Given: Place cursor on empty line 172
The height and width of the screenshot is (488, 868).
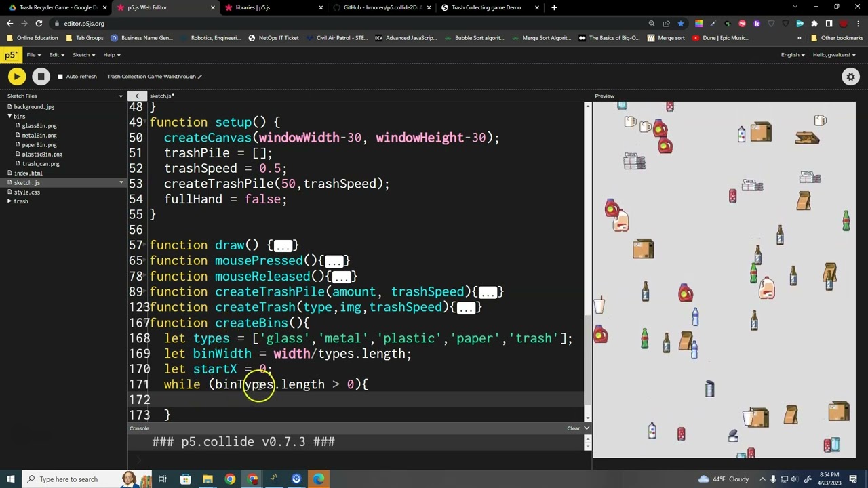Looking at the screenshot, I should (x=366, y=400).
